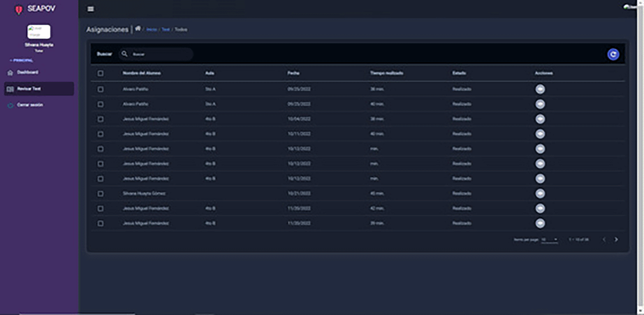Click the Test breadcrumb link

[x=165, y=30]
